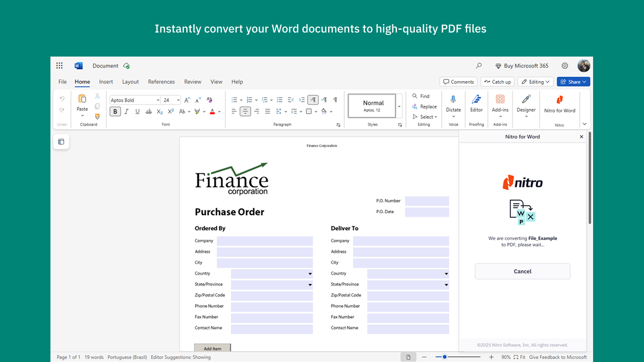Switch to page view in status bar

click(x=409, y=357)
